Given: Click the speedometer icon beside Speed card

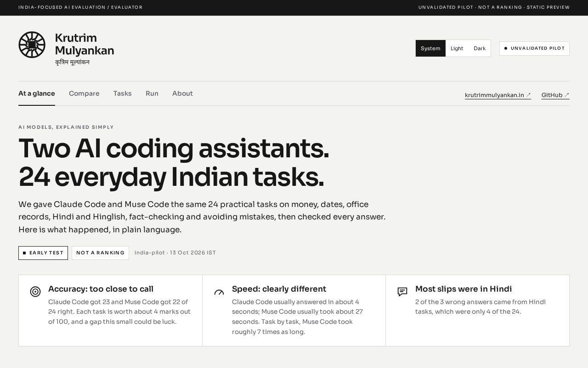Looking at the screenshot, I should 219,292.
